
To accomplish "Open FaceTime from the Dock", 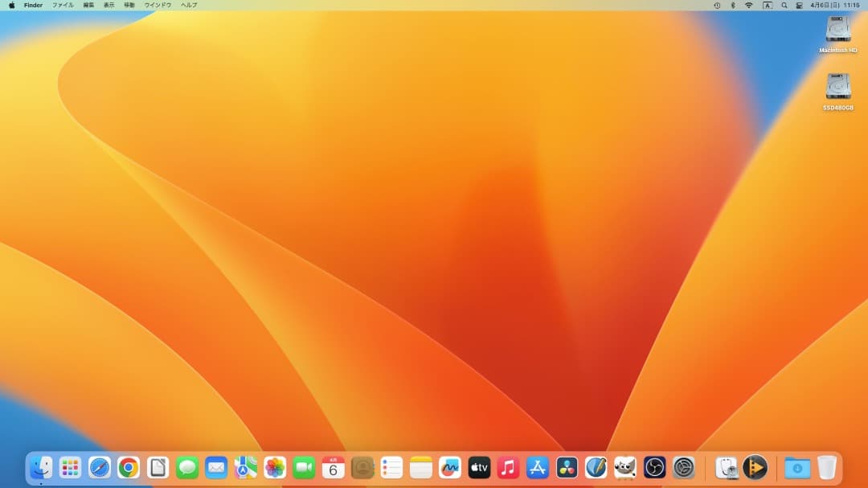I will [303, 467].
